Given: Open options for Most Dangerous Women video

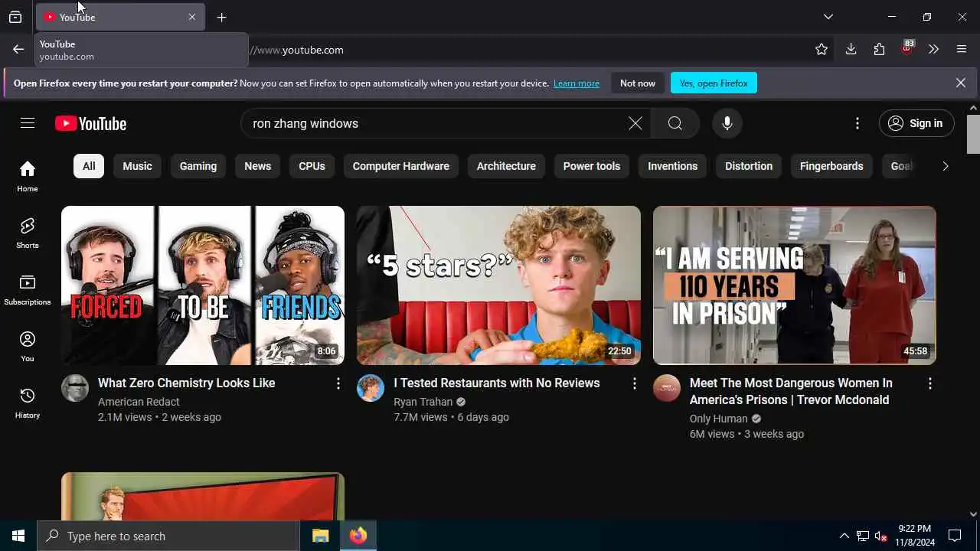Looking at the screenshot, I should point(930,383).
